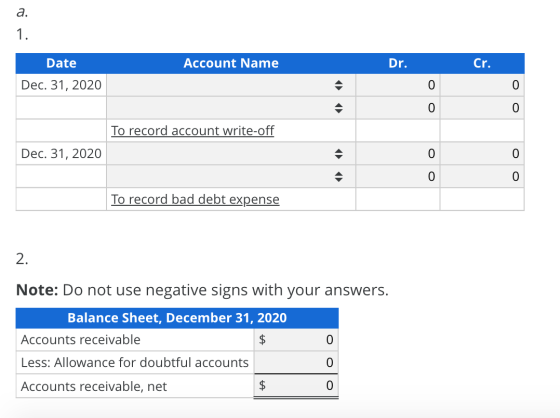Click the 'Cr.' column header
560x418 pixels.
(x=482, y=63)
